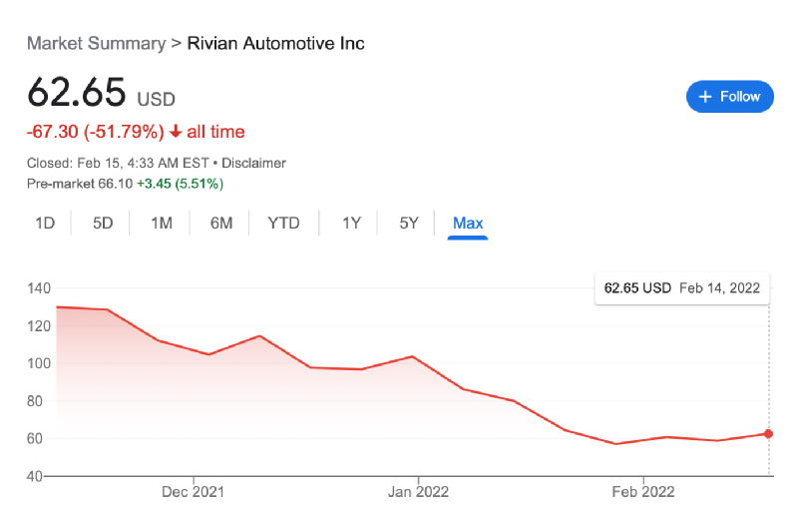Click the Disclaimer link
This screenshot has height=508, width=812.
pyautogui.click(x=253, y=163)
